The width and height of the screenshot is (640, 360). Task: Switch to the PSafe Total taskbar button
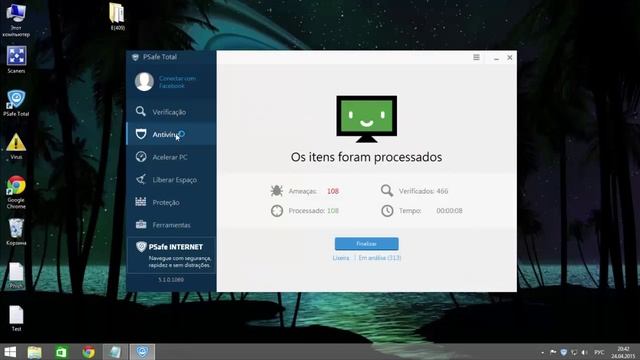(142, 352)
